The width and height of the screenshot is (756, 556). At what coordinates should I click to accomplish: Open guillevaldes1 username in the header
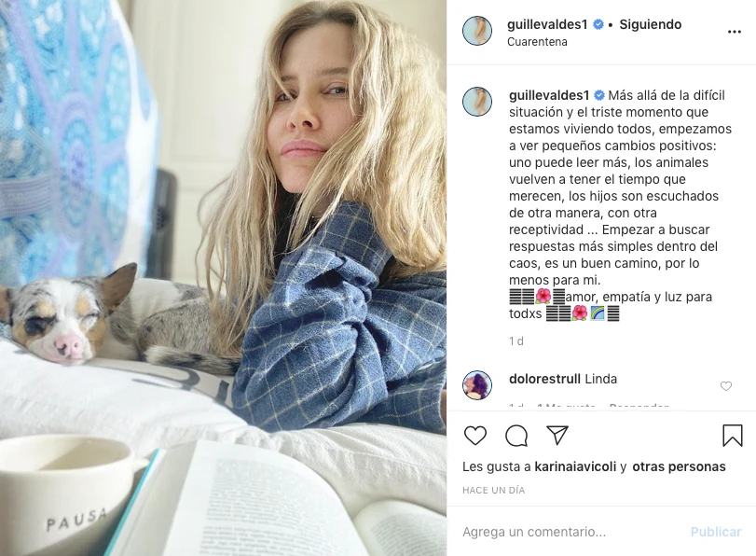point(547,24)
